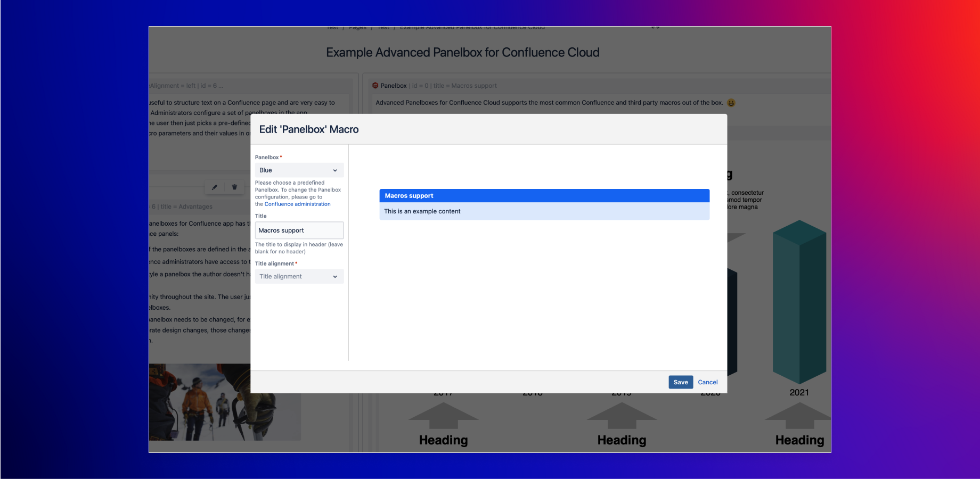Select the mountaineering photo thumbnail
This screenshot has height=479, width=980.
tap(224, 402)
